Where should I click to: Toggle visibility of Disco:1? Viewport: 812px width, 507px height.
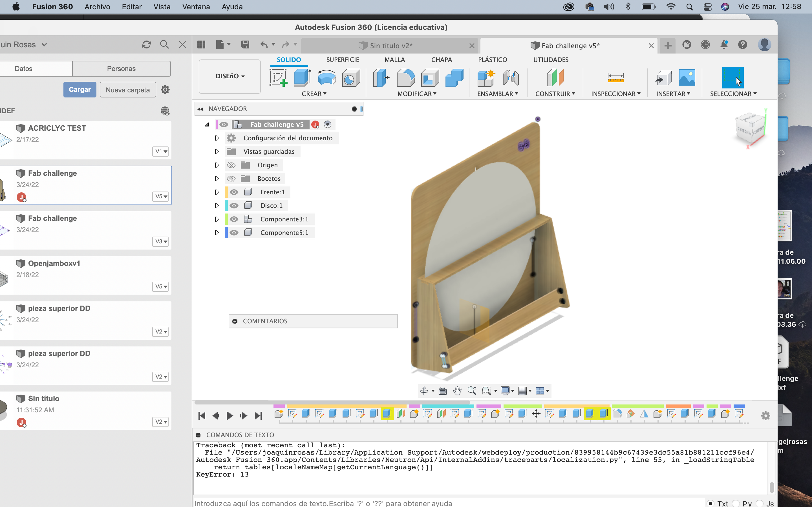(234, 206)
